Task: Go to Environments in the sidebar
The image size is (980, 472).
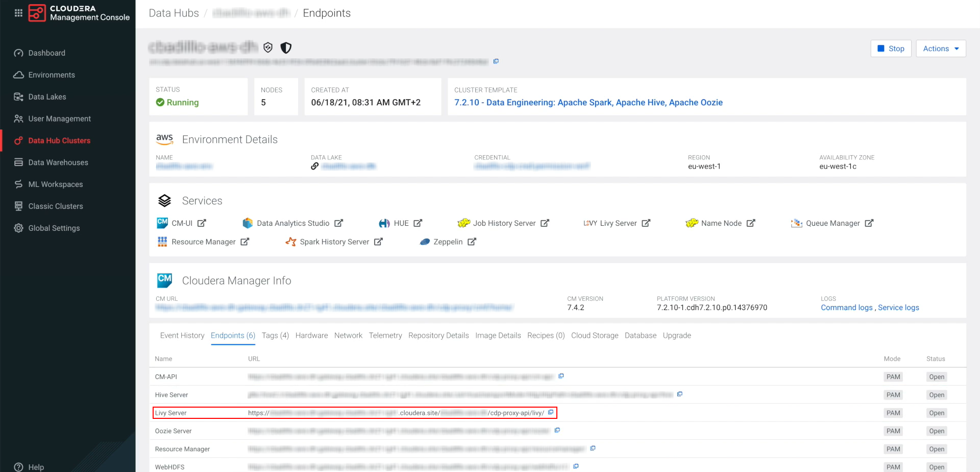Action: point(52,75)
